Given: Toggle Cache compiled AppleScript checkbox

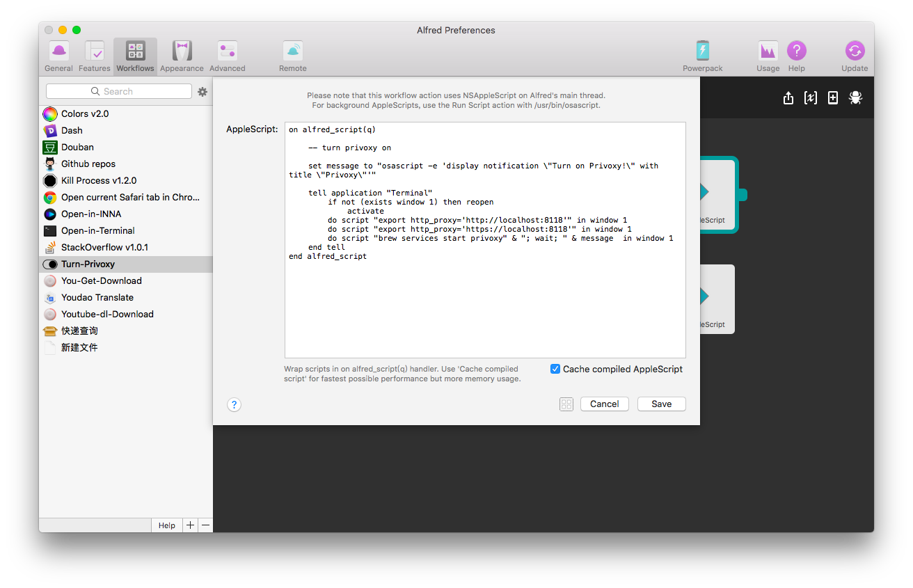Looking at the screenshot, I should 555,369.
